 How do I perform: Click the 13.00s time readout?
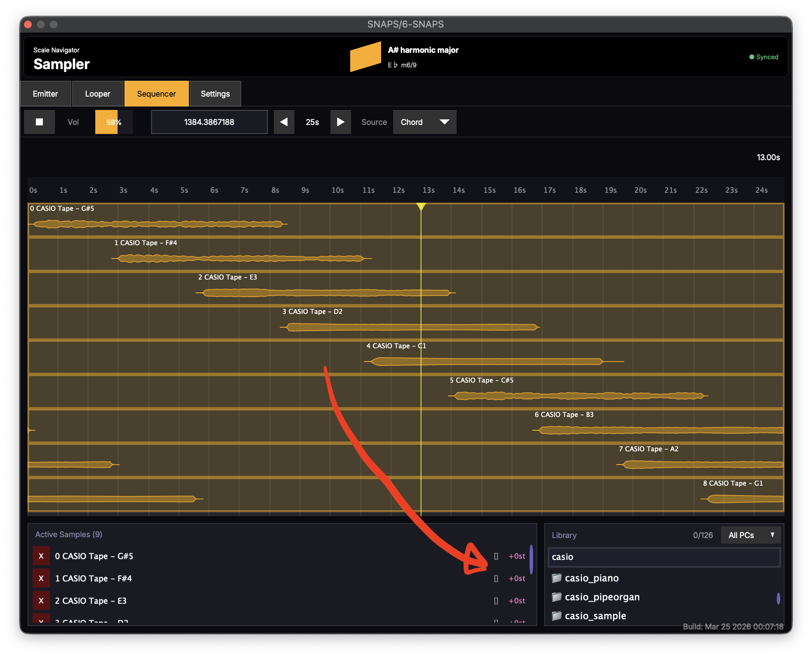pyautogui.click(x=768, y=157)
